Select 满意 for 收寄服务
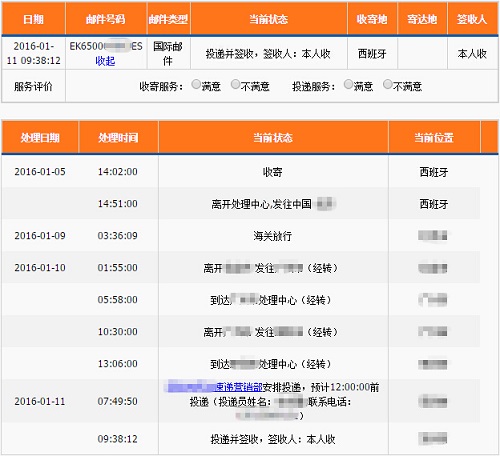The width and height of the screenshot is (500, 456). click(196, 85)
